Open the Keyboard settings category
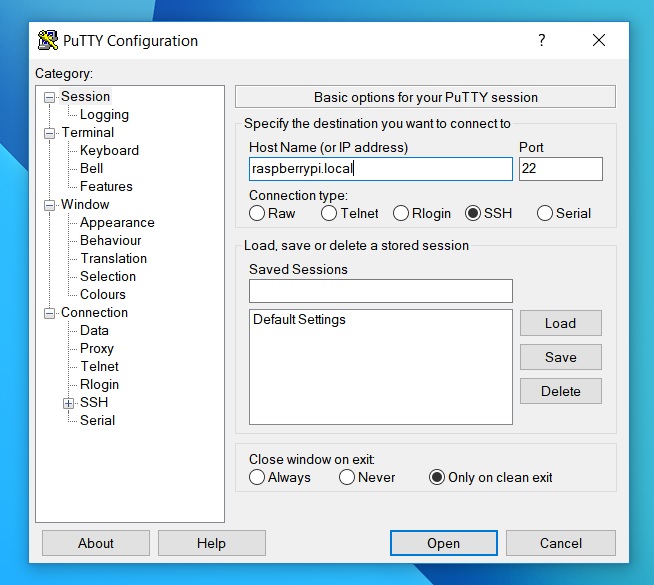Viewport: 654px width, 585px height. (x=109, y=150)
